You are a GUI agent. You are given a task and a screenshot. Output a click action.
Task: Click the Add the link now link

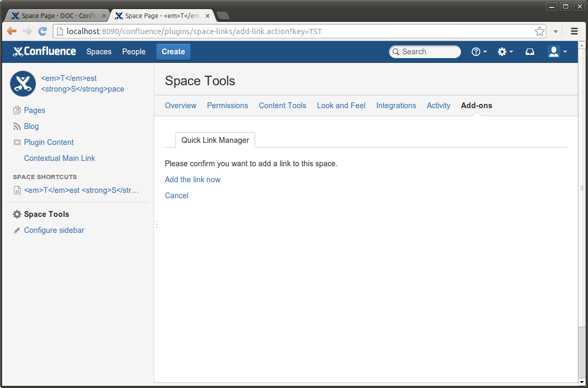tap(193, 180)
